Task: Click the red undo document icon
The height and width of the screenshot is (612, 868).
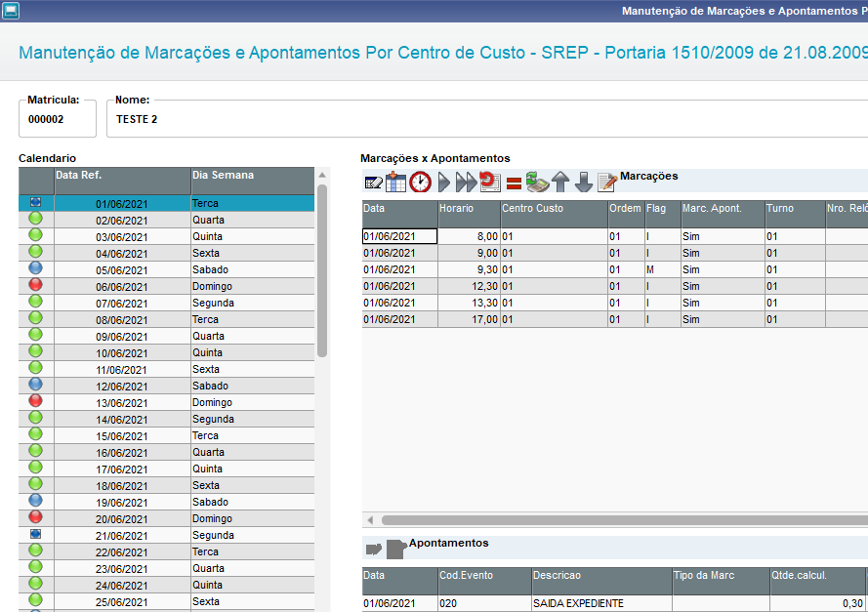Action: 490,182
